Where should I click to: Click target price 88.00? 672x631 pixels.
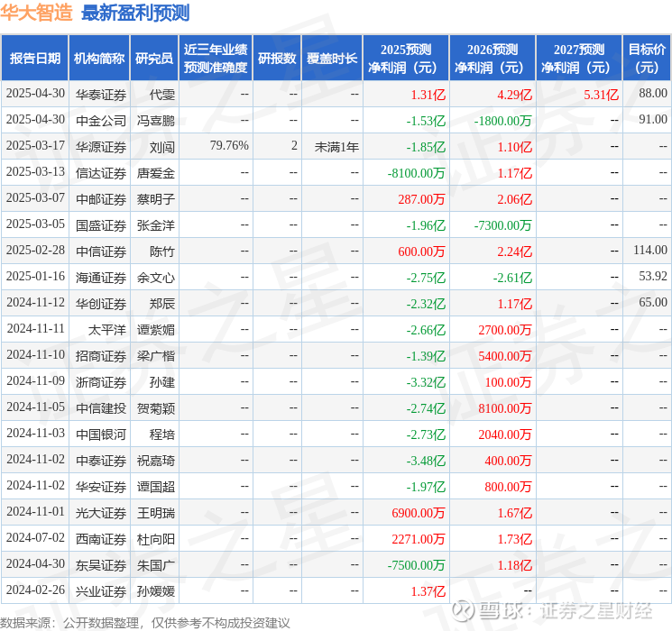[x=653, y=93]
